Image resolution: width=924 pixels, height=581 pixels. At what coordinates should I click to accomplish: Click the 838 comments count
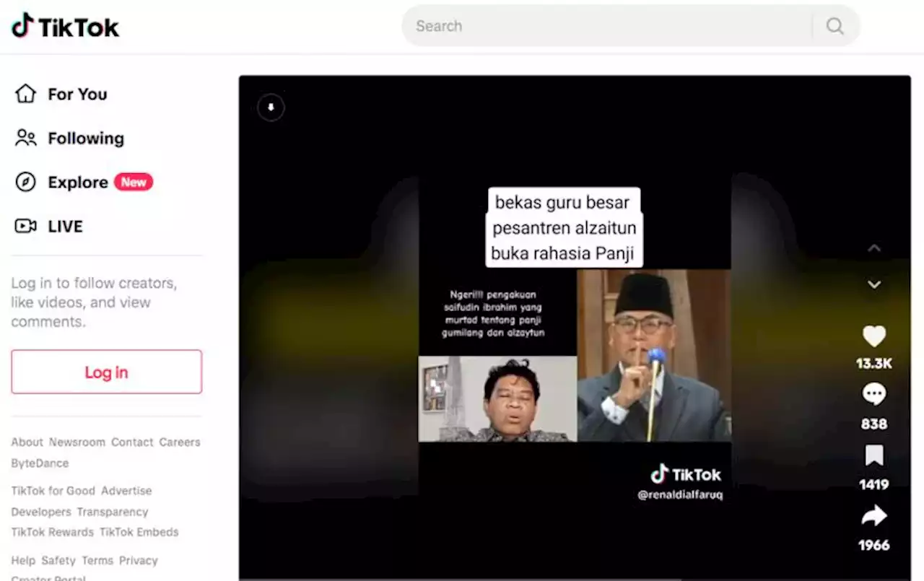pos(874,424)
